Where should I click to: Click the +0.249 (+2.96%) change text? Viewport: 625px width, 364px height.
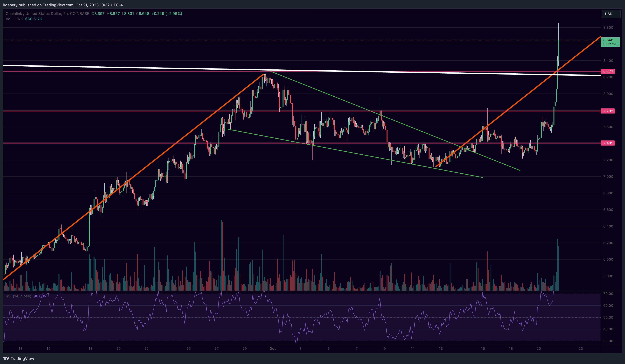pyautogui.click(x=167, y=14)
